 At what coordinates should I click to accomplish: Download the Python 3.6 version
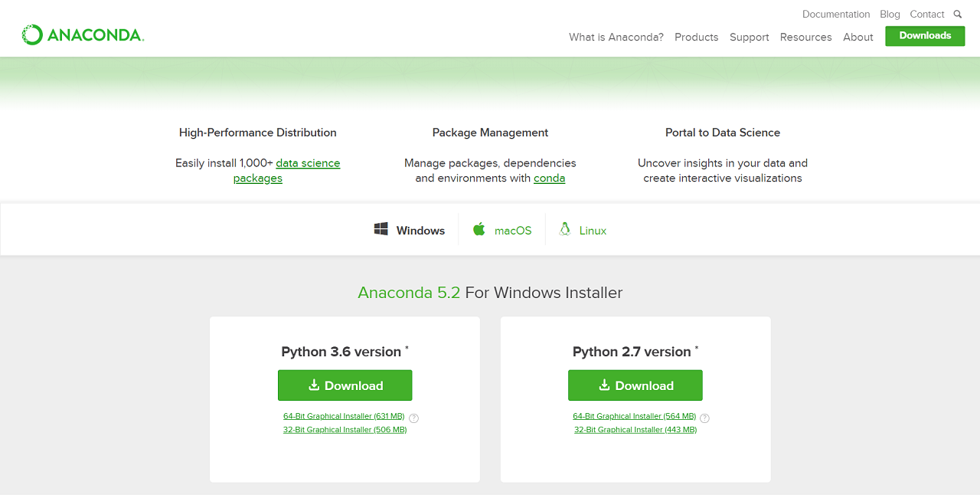(345, 385)
